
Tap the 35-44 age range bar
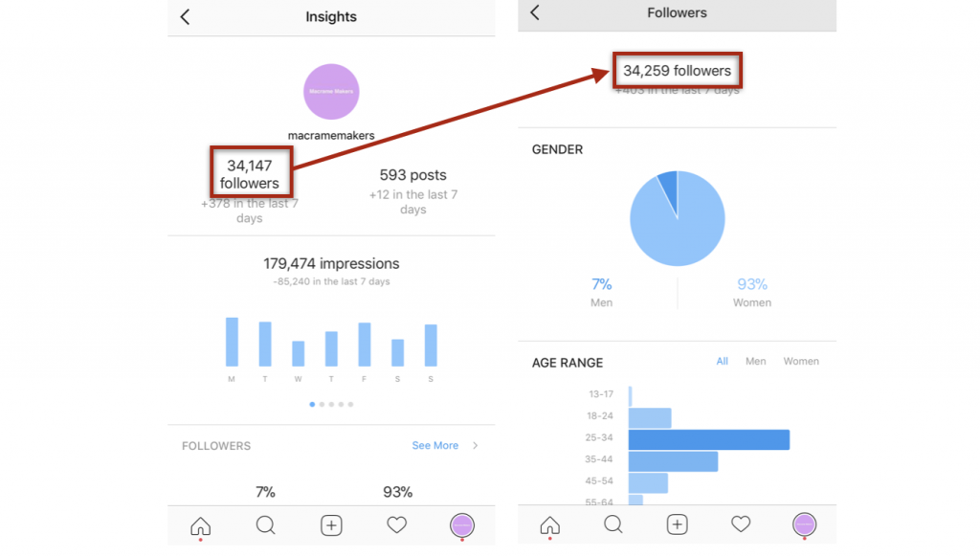coord(673,461)
